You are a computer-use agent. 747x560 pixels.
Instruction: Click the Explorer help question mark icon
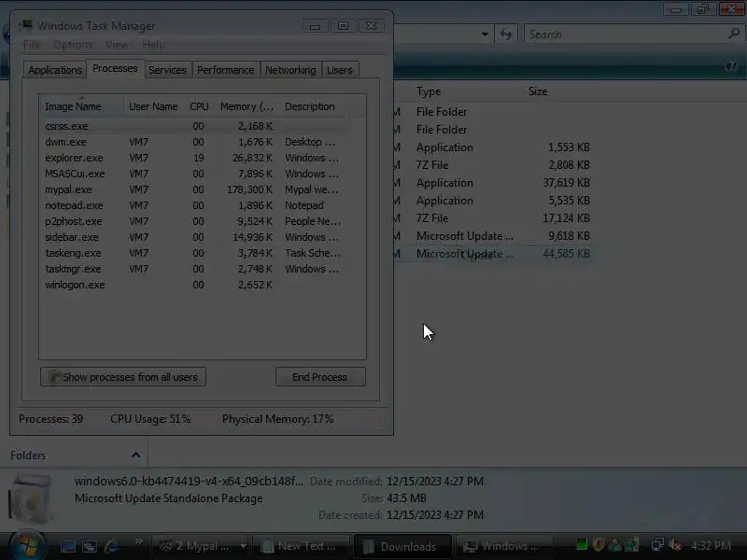[x=730, y=65]
